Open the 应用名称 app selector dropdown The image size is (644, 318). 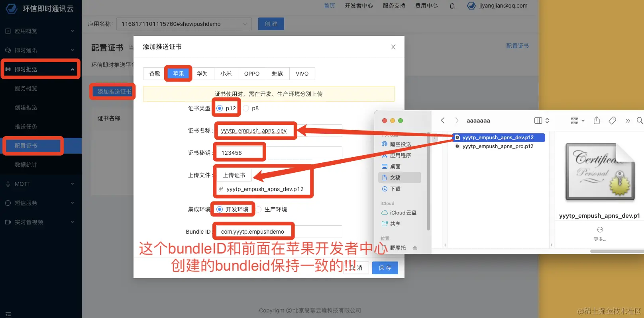point(184,24)
